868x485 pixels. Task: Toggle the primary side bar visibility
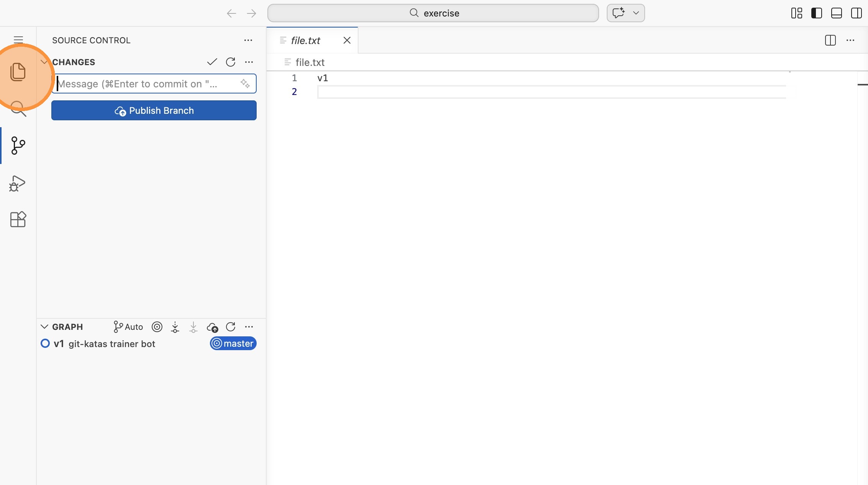(x=816, y=13)
